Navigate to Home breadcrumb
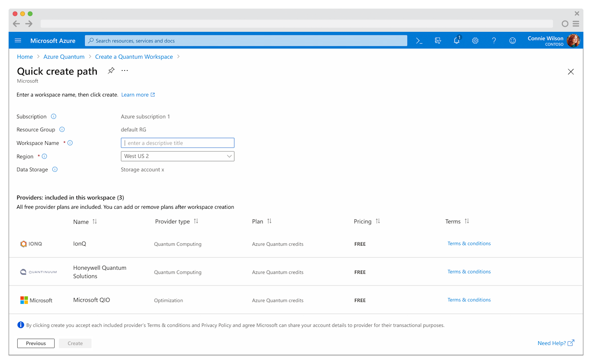Viewport: 592px width, 364px height. (25, 57)
